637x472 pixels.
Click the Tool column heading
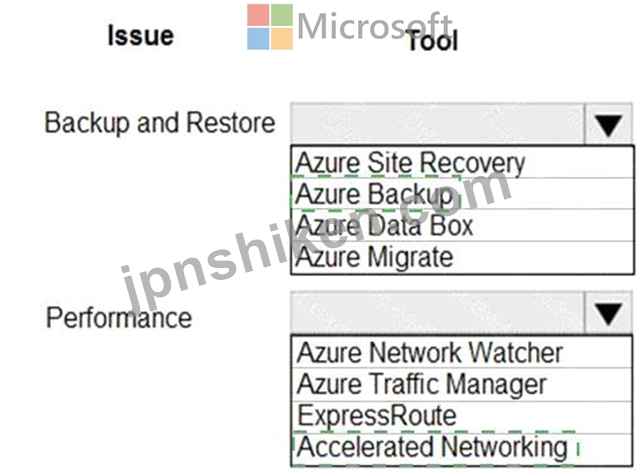[x=432, y=41]
